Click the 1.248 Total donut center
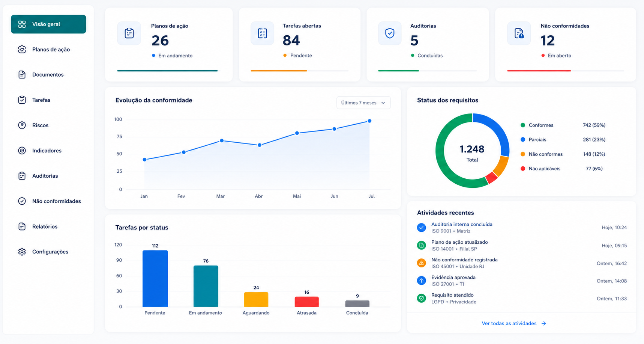 (472, 153)
